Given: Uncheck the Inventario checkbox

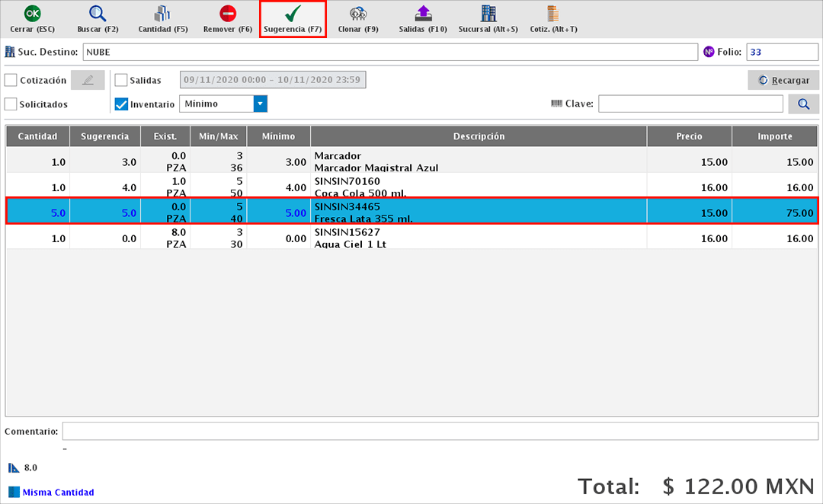Looking at the screenshot, I should (x=121, y=104).
